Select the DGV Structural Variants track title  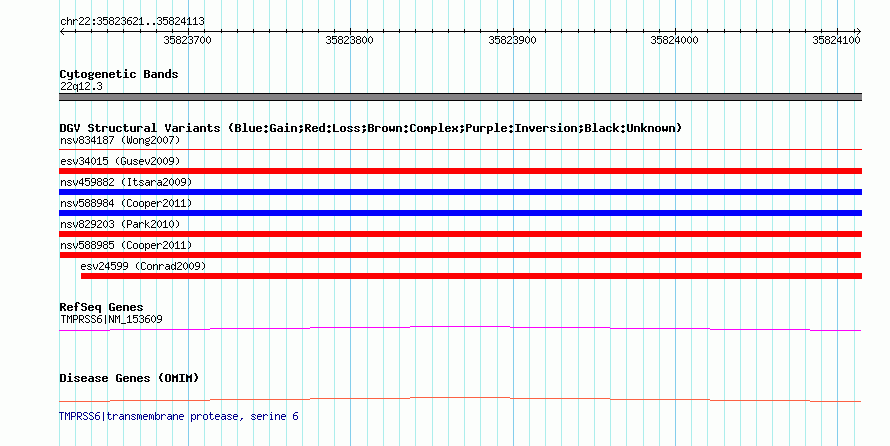point(371,128)
